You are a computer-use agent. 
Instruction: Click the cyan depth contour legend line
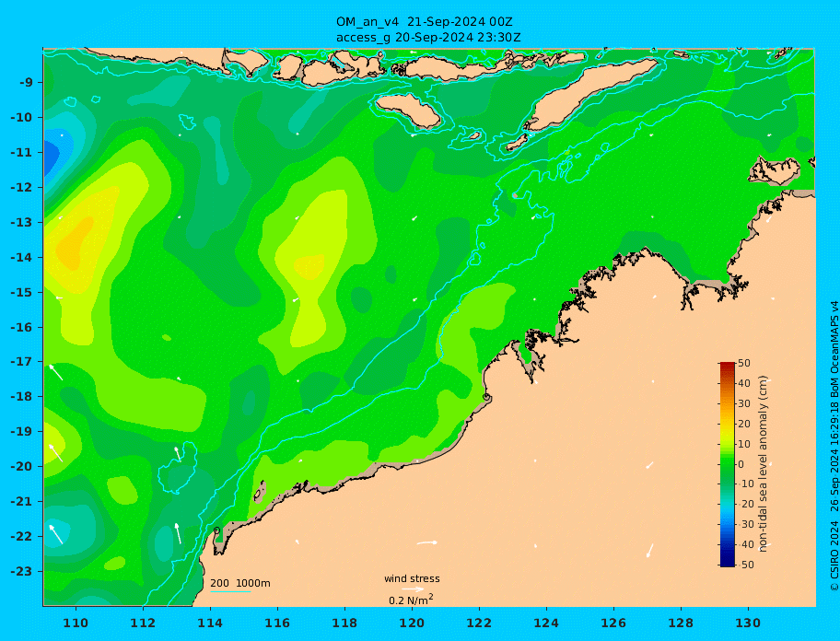[x=230, y=592]
